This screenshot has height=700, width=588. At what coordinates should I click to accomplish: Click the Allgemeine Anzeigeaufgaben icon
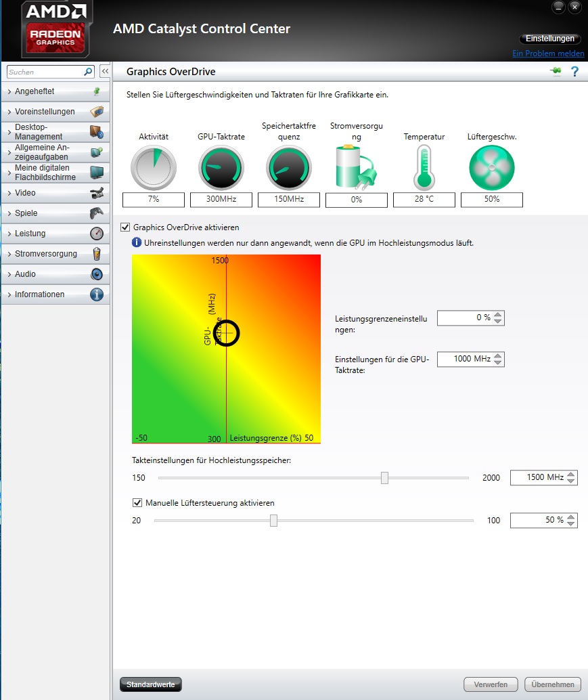click(x=97, y=152)
